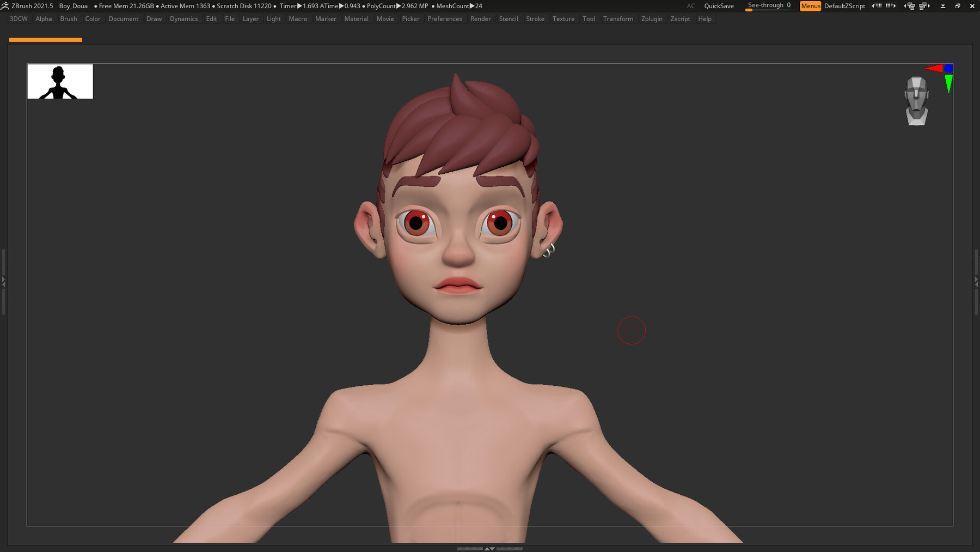Click the restore window icon
This screenshot has width=980, height=552.
pos(958,6)
